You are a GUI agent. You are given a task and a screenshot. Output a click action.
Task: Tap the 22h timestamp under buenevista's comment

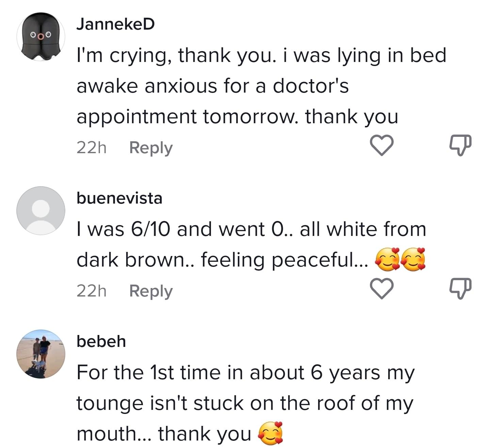pos(91,291)
